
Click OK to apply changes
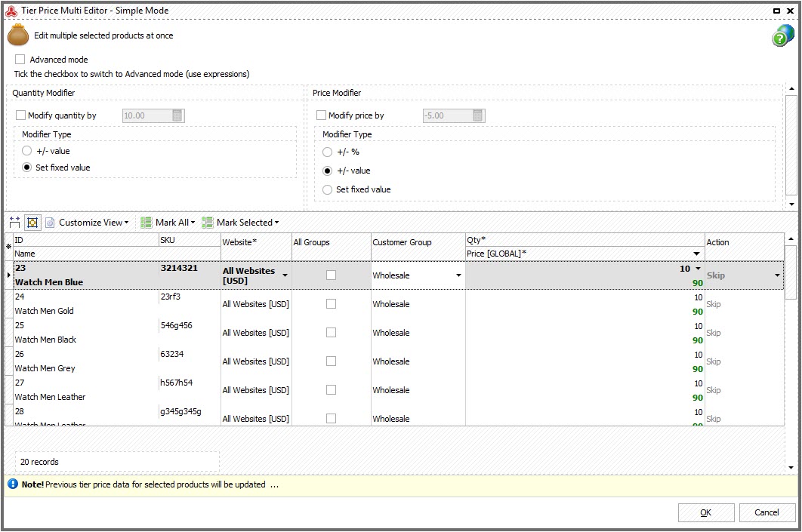706,512
